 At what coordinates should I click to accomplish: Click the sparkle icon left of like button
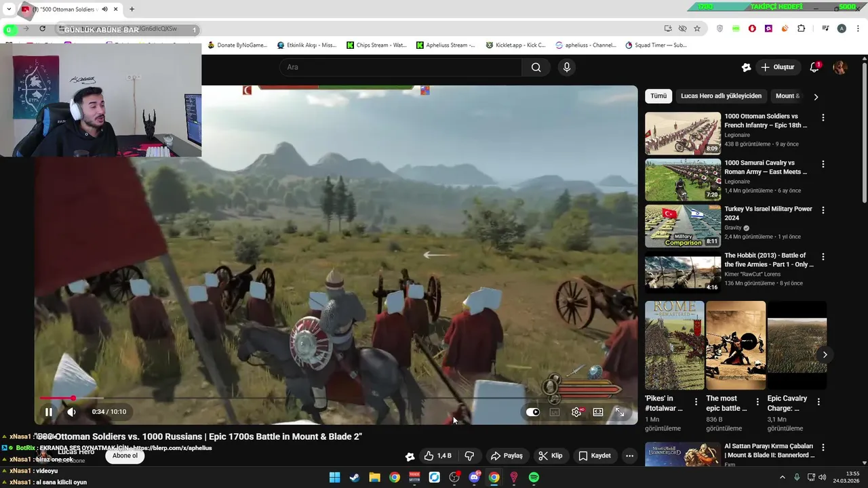(410, 456)
